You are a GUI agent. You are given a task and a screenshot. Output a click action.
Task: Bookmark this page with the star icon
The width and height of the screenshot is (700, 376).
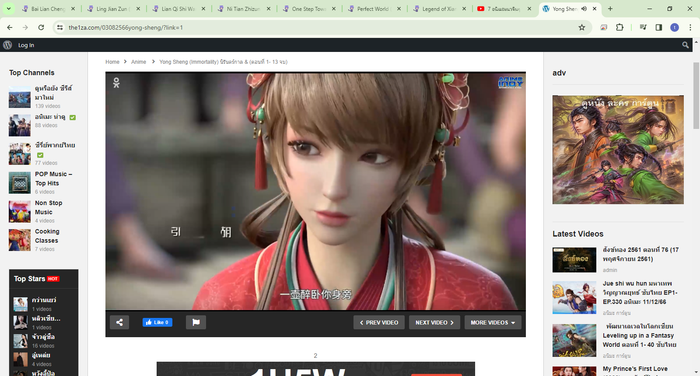click(582, 27)
